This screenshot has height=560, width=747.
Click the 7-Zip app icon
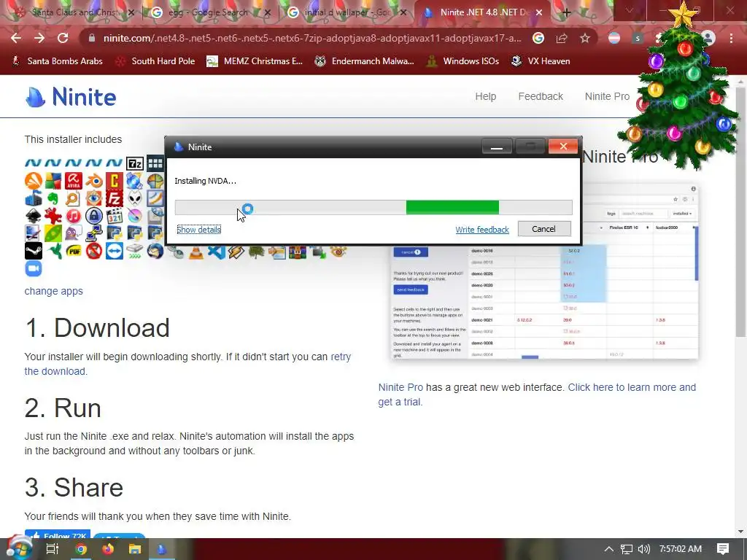[x=135, y=164]
